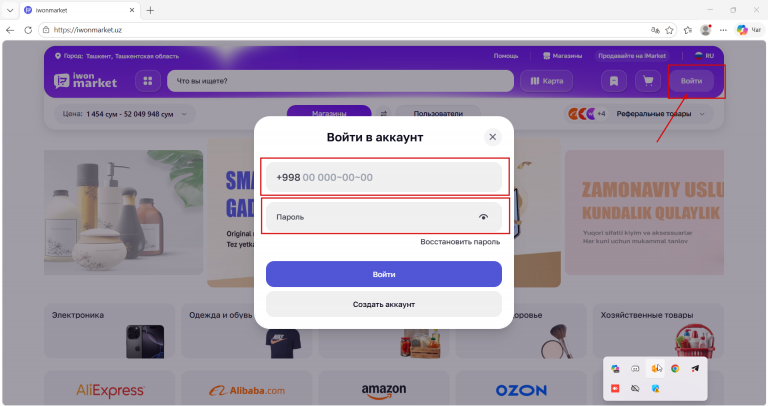Expand the price range dropdown
Screen dimensions: 768x406
(124, 114)
